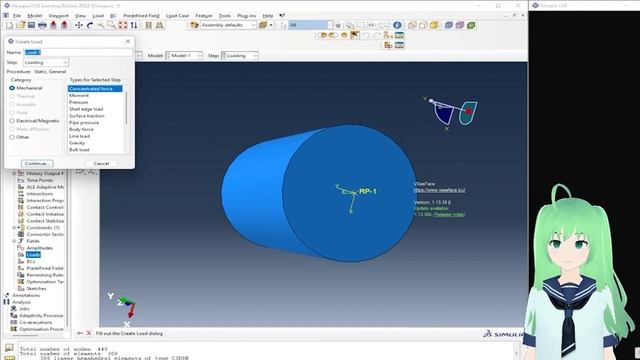Image resolution: width=640 pixels, height=360 pixels.
Task: Select the Magnify view tool
Action: tap(100, 25)
